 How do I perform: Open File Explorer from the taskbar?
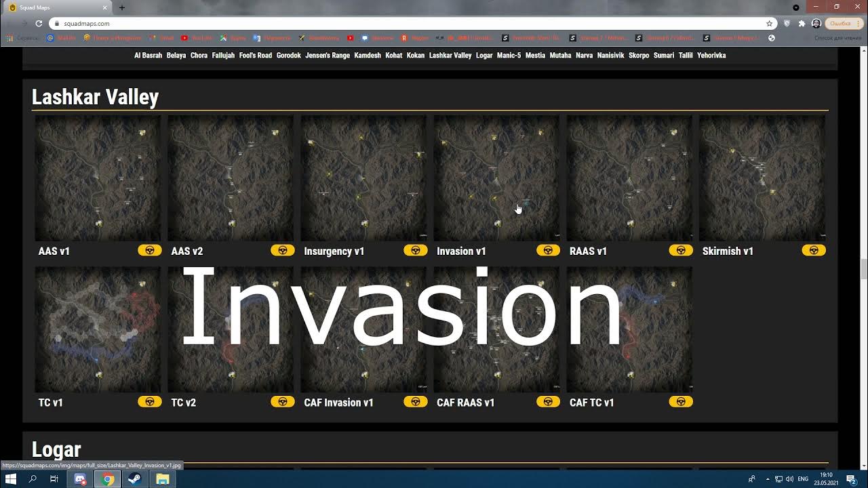coord(163,479)
